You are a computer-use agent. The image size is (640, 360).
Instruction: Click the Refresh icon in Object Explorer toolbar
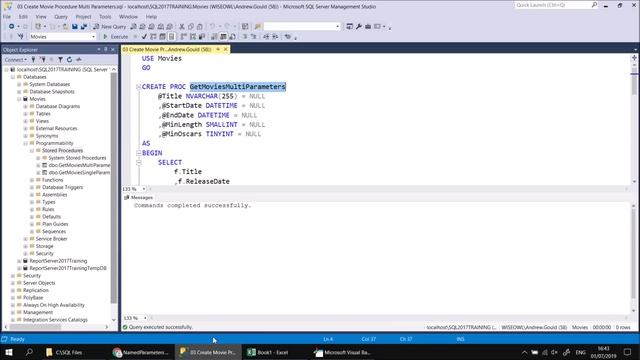(x=69, y=60)
